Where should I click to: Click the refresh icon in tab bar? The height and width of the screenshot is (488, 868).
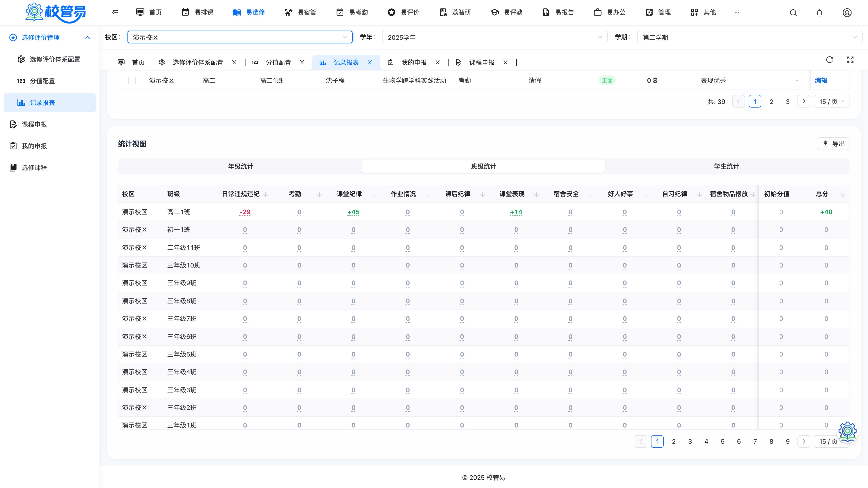point(830,60)
